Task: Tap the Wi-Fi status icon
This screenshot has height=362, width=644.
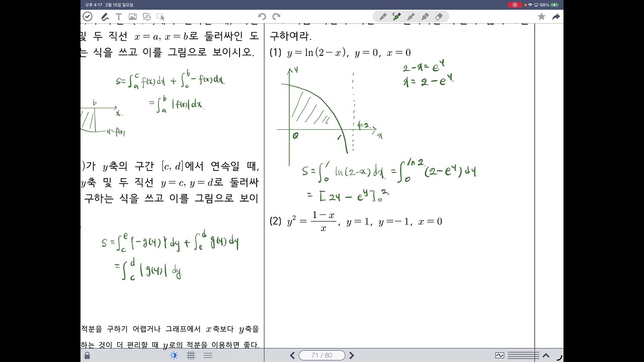Action: pyautogui.click(x=530, y=5)
